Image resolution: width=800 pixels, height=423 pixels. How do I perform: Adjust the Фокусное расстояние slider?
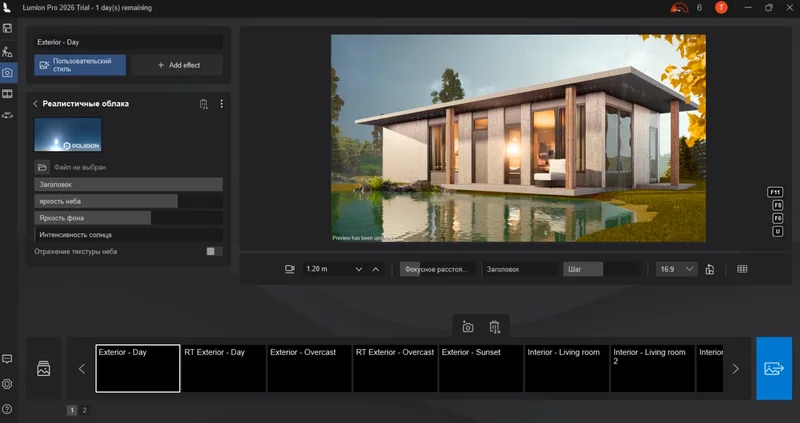click(x=438, y=269)
